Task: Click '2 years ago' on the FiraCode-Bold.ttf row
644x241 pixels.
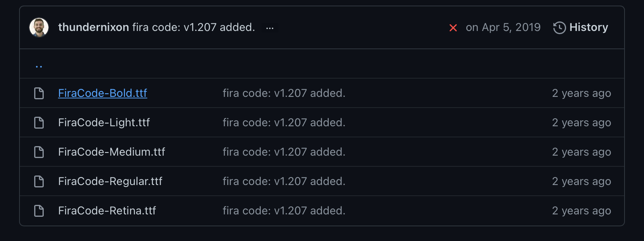Action: pos(582,93)
